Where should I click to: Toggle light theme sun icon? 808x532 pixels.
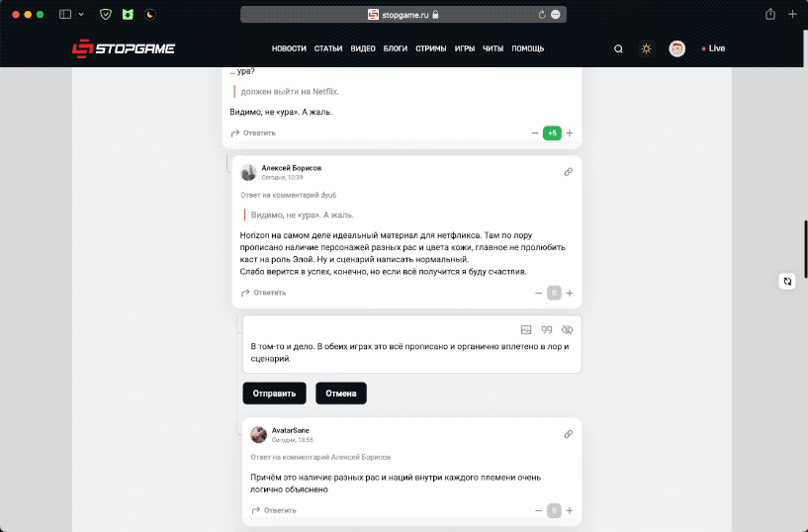point(646,48)
